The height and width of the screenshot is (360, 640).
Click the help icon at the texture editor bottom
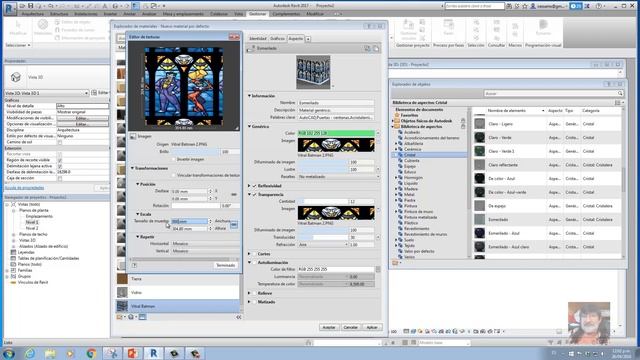pyautogui.click(x=134, y=265)
